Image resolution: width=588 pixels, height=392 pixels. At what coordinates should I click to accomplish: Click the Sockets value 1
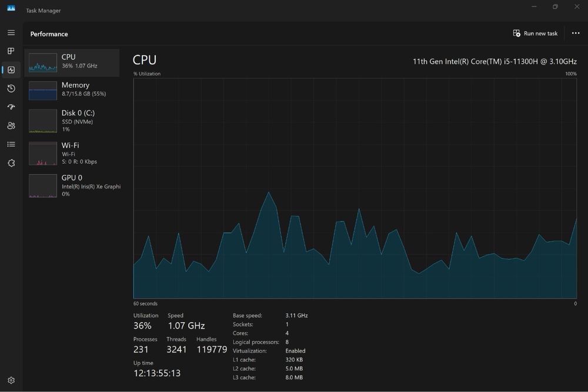287,324
